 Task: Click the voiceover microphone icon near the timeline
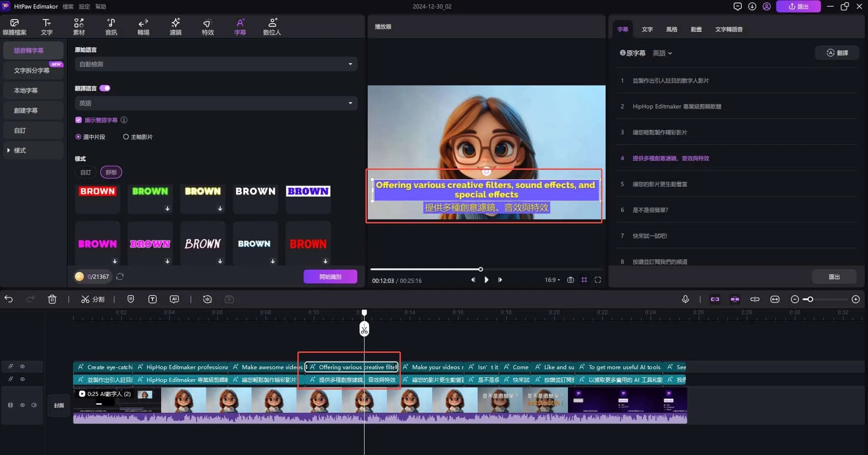click(x=685, y=299)
